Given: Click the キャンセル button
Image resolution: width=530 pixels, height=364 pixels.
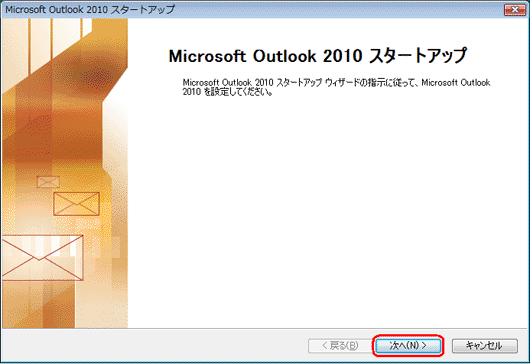Looking at the screenshot, I should [485, 345].
